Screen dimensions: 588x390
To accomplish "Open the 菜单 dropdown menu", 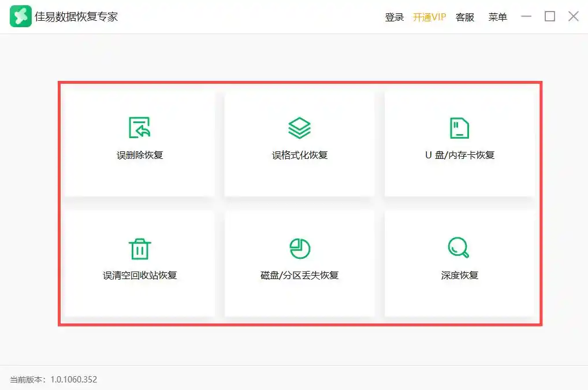I will coord(498,17).
